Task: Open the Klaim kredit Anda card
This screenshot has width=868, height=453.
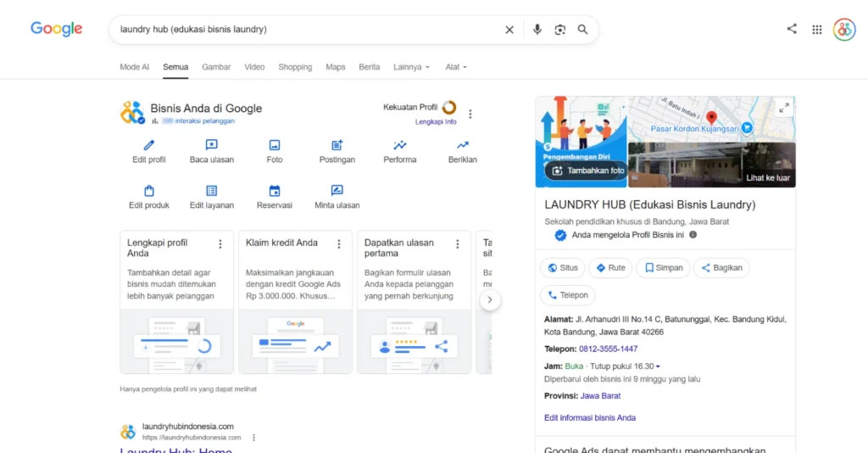Action: pyautogui.click(x=295, y=302)
